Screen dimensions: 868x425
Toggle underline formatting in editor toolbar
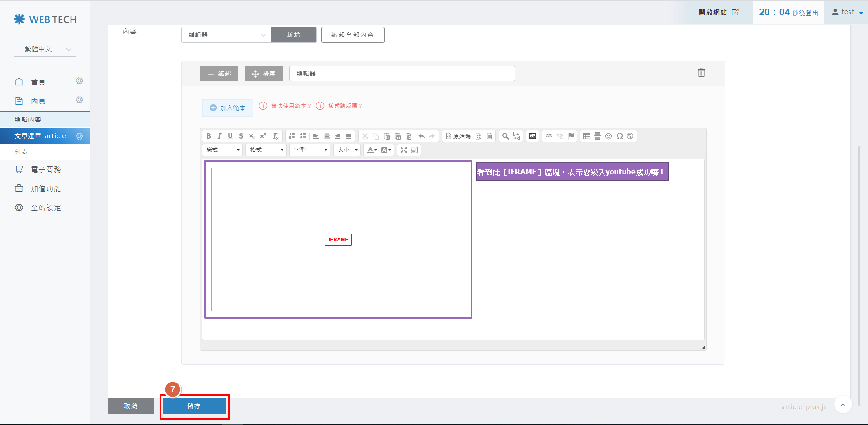tap(230, 136)
